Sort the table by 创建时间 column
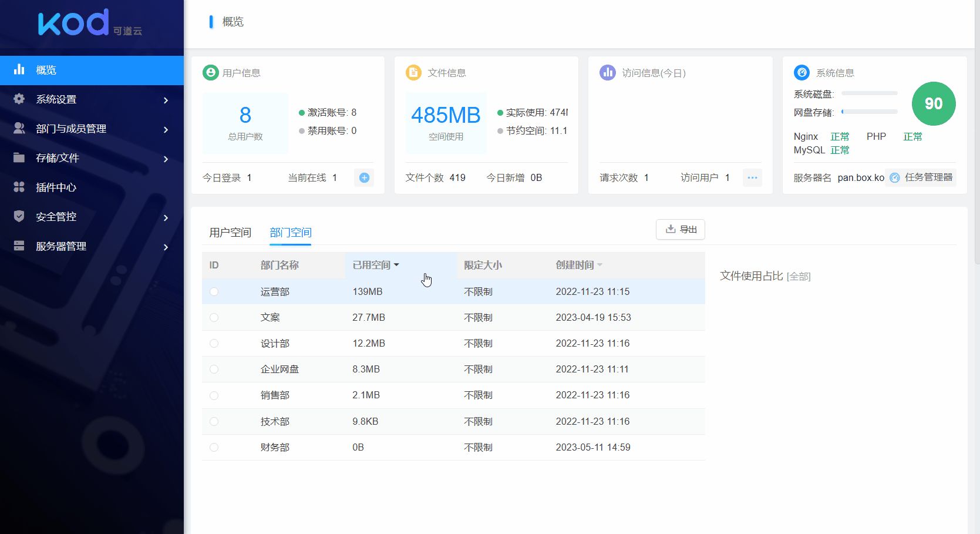 point(579,265)
